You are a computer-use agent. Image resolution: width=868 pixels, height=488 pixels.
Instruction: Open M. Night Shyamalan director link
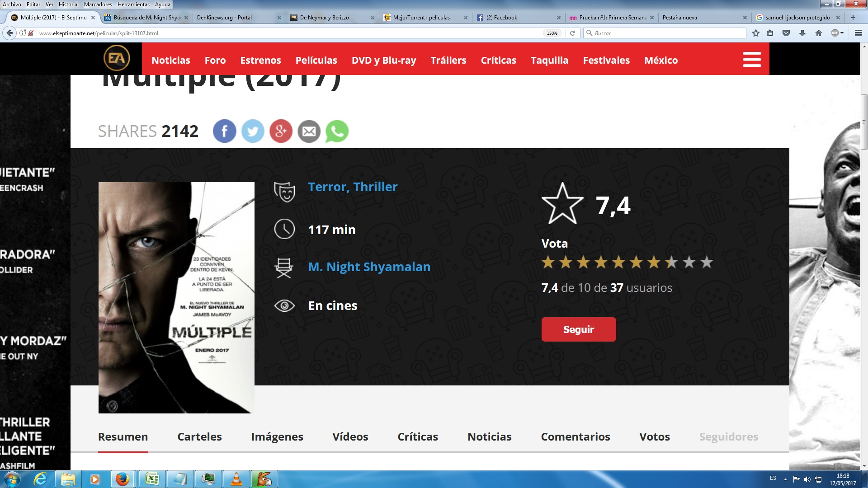pos(369,267)
